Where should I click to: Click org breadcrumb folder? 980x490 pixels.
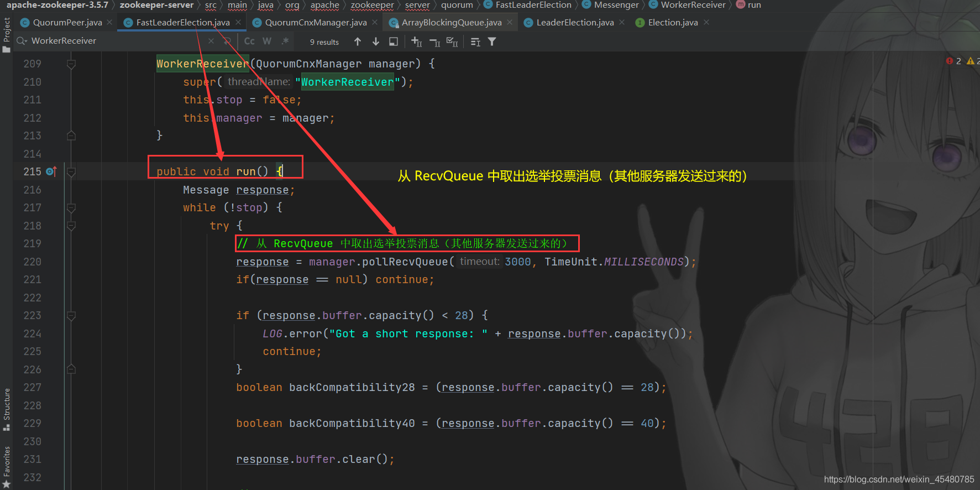tap(292, 5)
